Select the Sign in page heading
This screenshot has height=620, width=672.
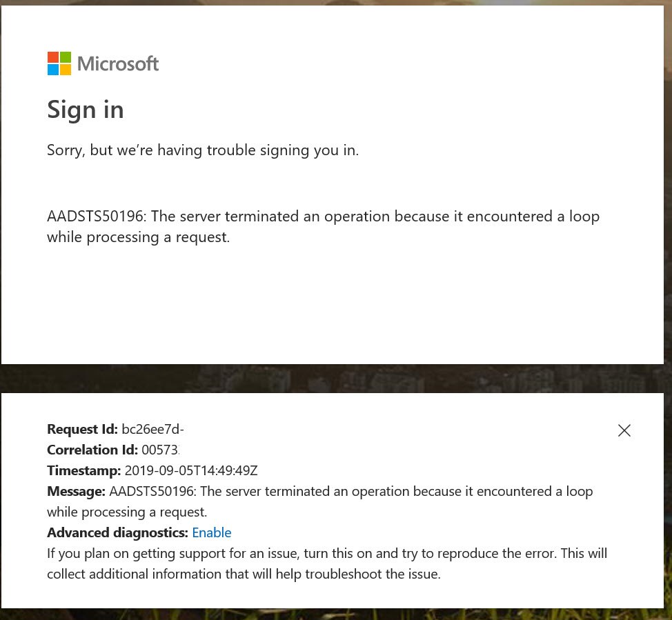[x=85, y=109]
